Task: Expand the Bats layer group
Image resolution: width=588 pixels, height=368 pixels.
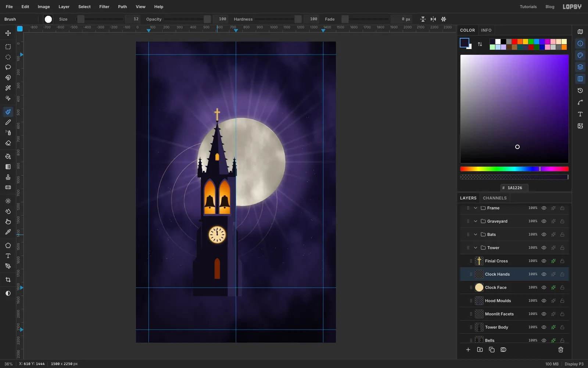Action: point(476,234)
